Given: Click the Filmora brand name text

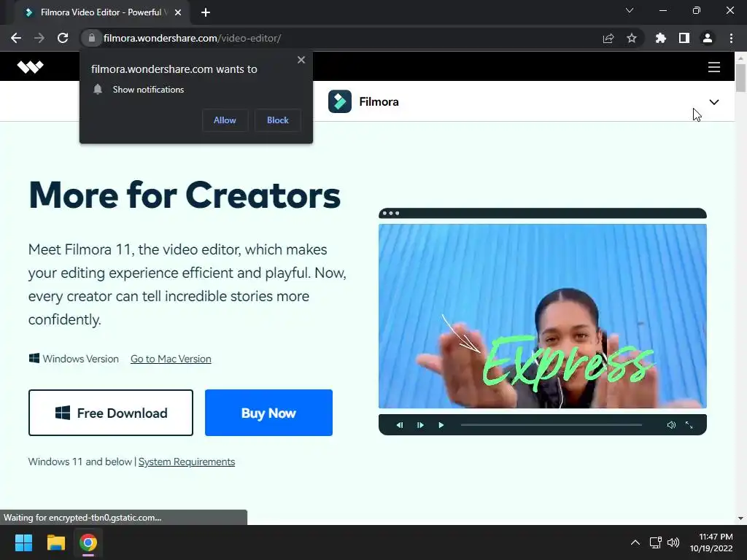Looking at the screenshot, I should (379, 102).
